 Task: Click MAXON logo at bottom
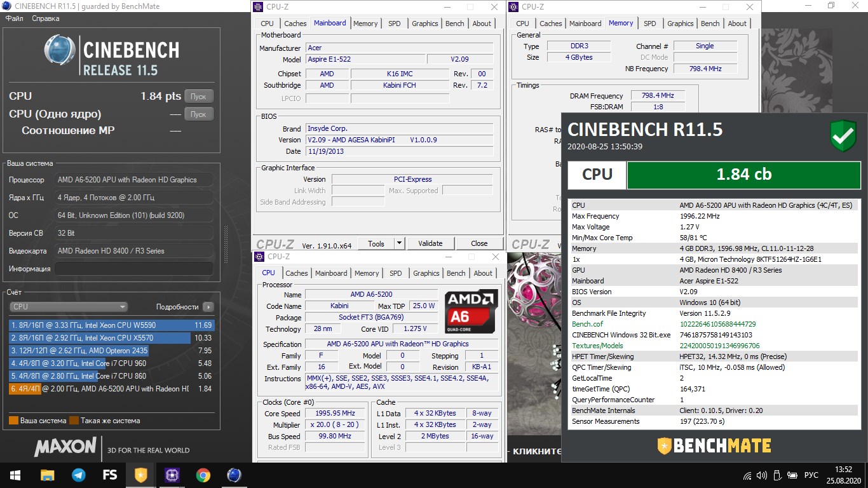point(65,447)
